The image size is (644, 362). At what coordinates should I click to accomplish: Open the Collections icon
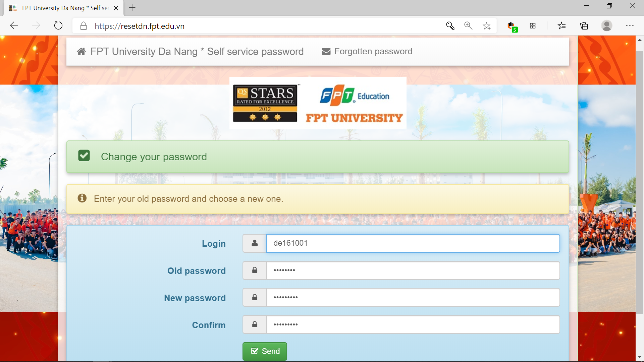click(x=584, y=26)
